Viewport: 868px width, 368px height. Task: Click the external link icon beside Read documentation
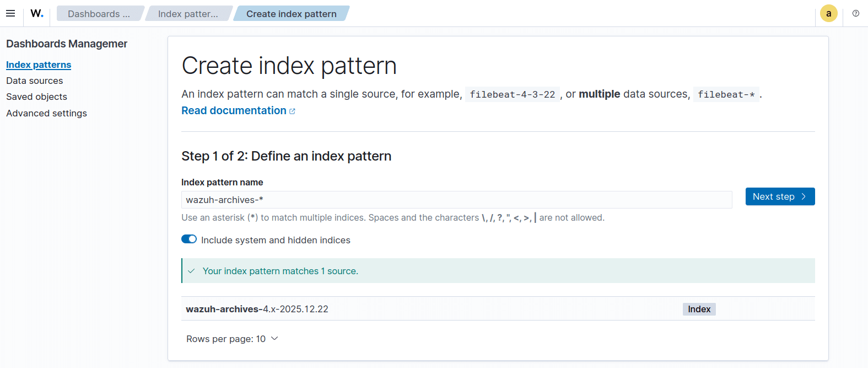click(292, 111)
